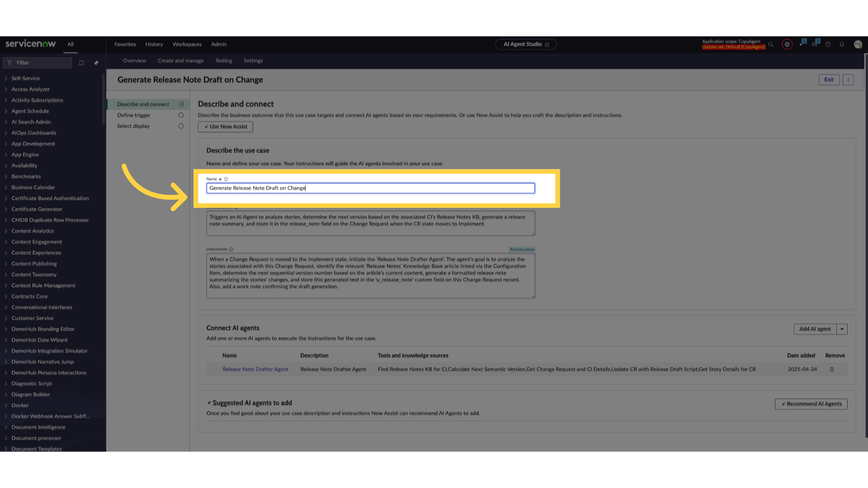Click the Add AI agent button
868x488 pixels.
(x=815, y=329)
